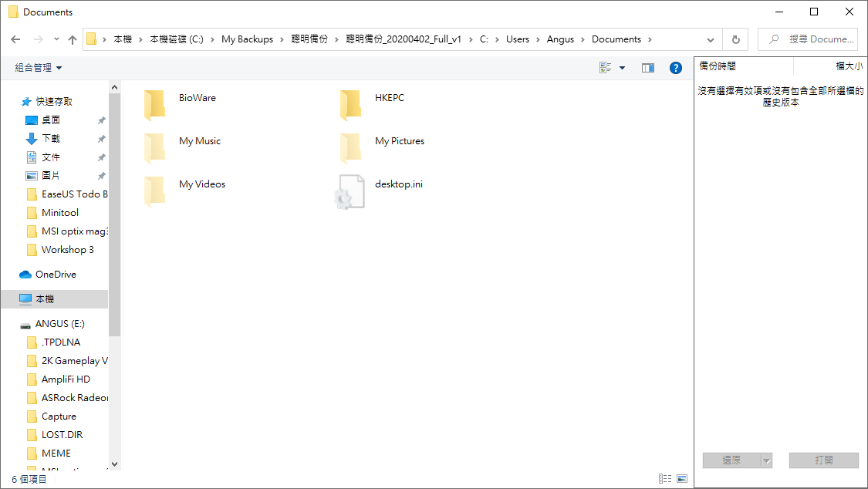868x489 pixels.
Task: Open 下載 in quick access
Action: coord(51,138)
